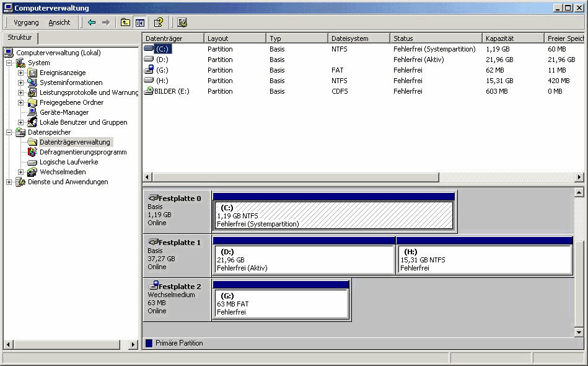Select the (G:) 63 MB FAT partition block
Screen dimensions: 588x366
point(281,303)
